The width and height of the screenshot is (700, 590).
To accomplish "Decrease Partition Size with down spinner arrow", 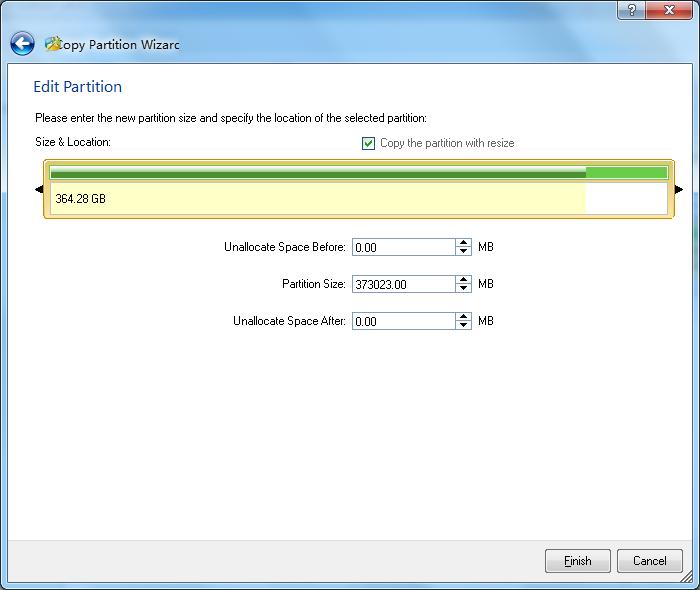I will point(463,289).
